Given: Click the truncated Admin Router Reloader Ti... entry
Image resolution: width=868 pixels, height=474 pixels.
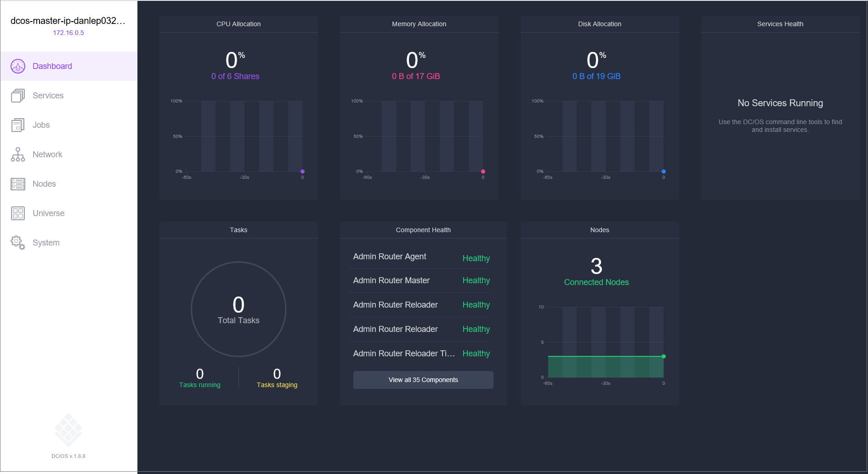Looking at the screenshot, I should [403, 353].
